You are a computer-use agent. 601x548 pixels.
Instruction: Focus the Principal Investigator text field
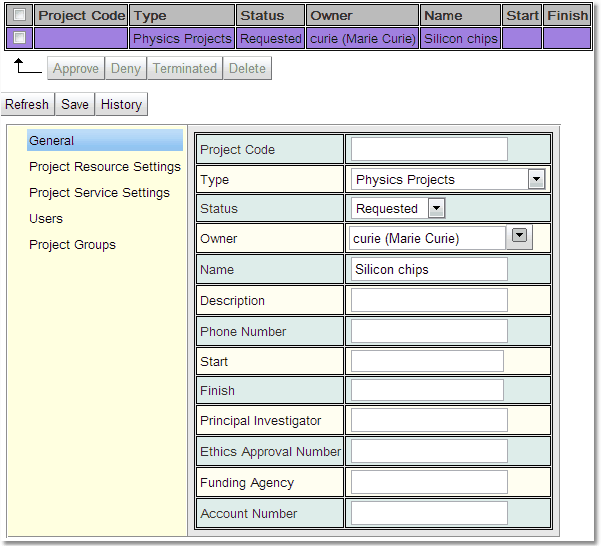[x=429, y=420]
